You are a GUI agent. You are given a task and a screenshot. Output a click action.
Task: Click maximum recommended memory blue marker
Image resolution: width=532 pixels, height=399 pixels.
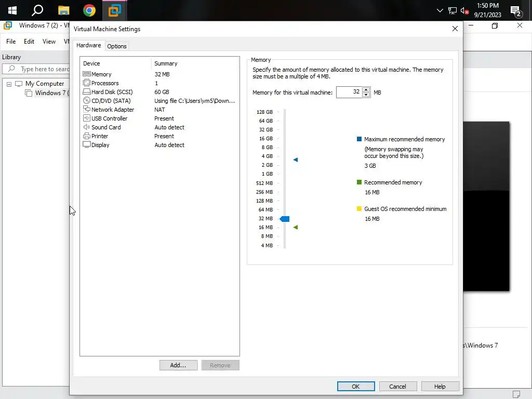296,159
